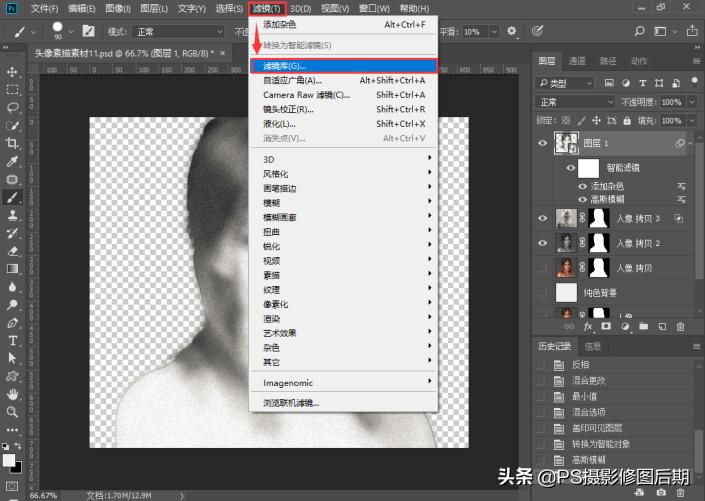Screen dimensions: 705x501
Task: Select the Pen tool
Action: (x=12, y=322)
